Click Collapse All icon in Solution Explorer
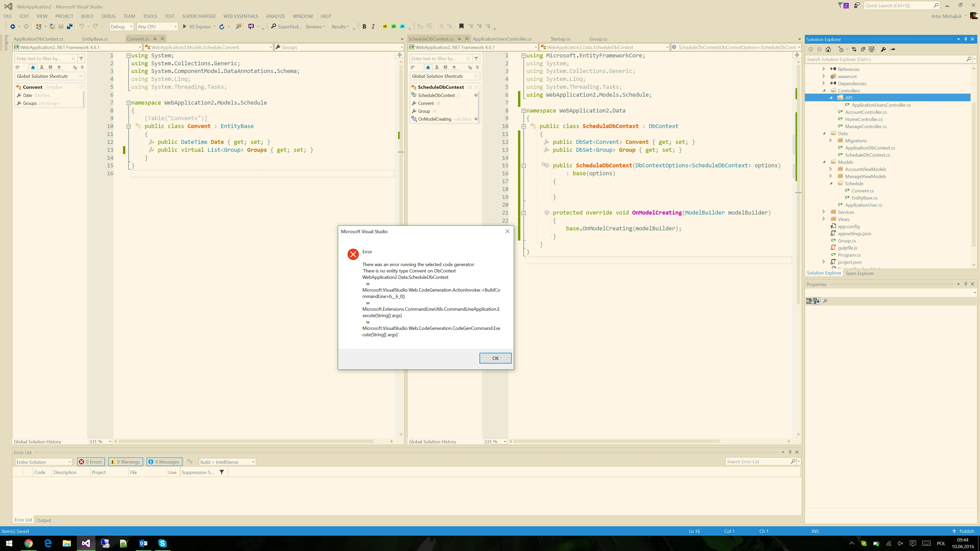The height and width of the screenshot is (551, 980). (863, 49)
